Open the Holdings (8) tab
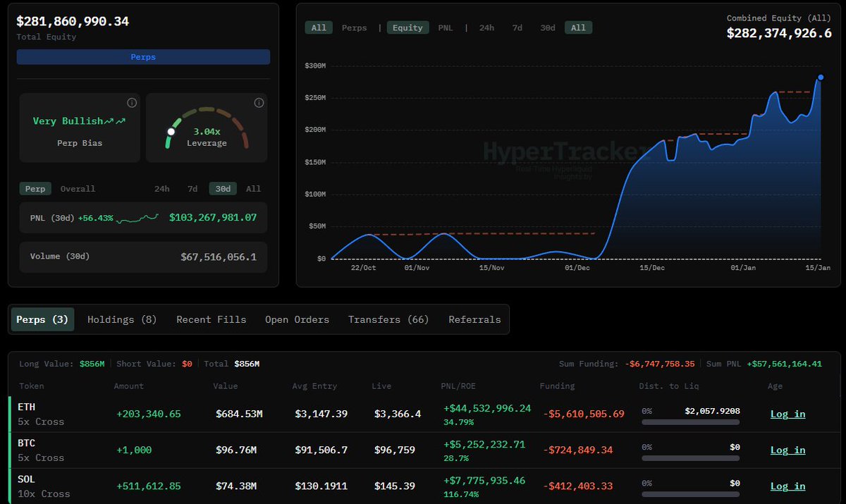 click(x=121, y=319)
